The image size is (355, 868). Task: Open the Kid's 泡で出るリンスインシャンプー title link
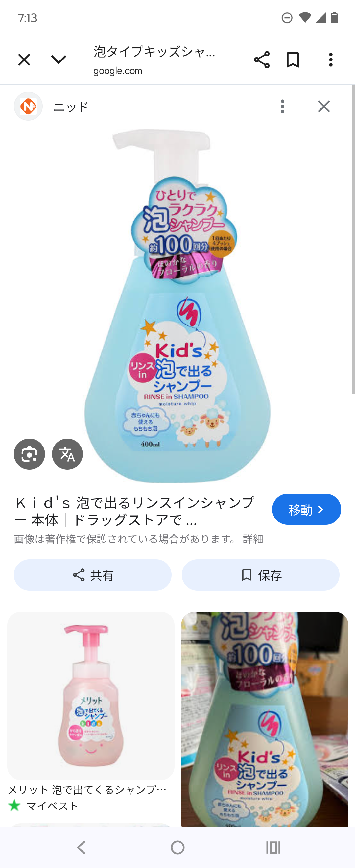(x=135, y=512)
